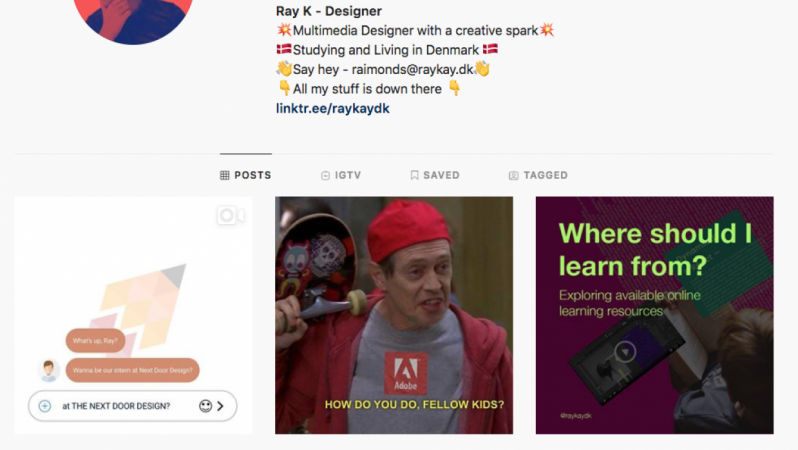Viewport: 798px width, 450px height.
Task: Open the linktr.ee/raykaydk profile link
Action: click(x=332, y=108)
